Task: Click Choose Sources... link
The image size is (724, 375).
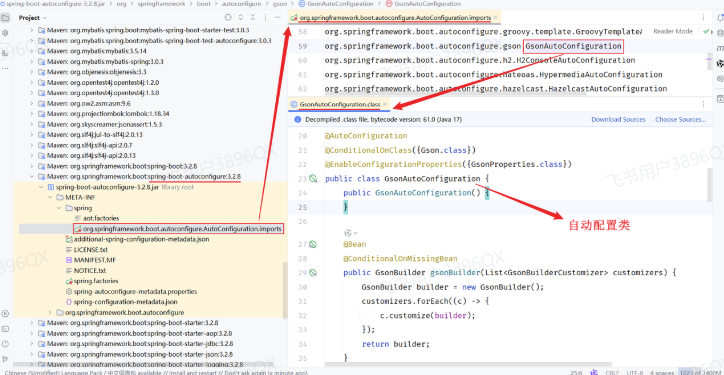Action: (681, 119)
